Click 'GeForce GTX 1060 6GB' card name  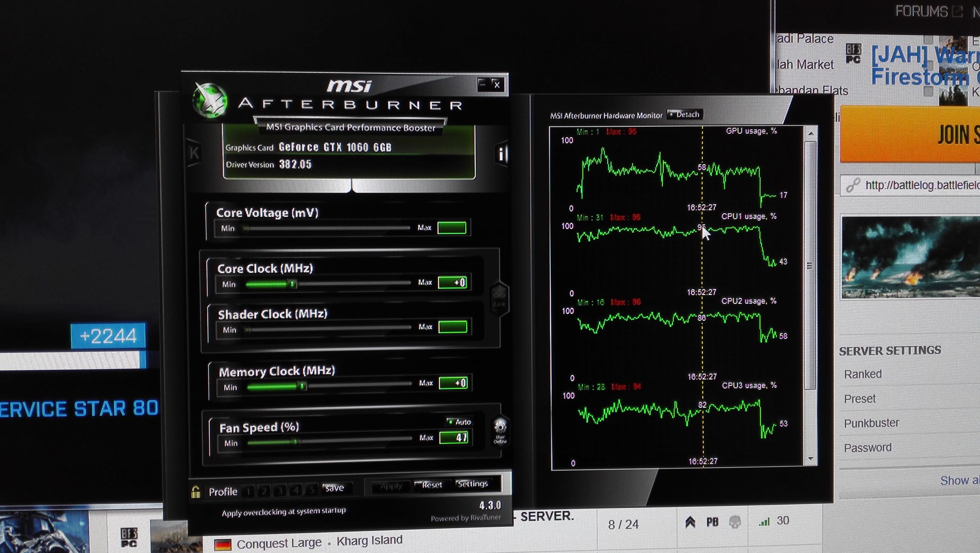click(335, 147)
